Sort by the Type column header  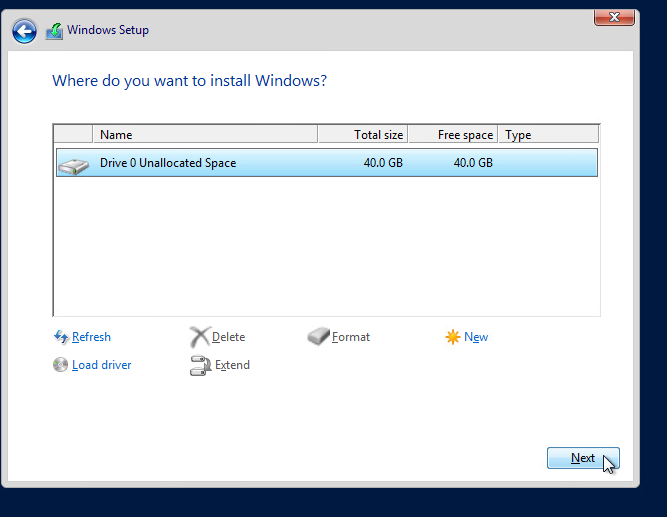548,134
